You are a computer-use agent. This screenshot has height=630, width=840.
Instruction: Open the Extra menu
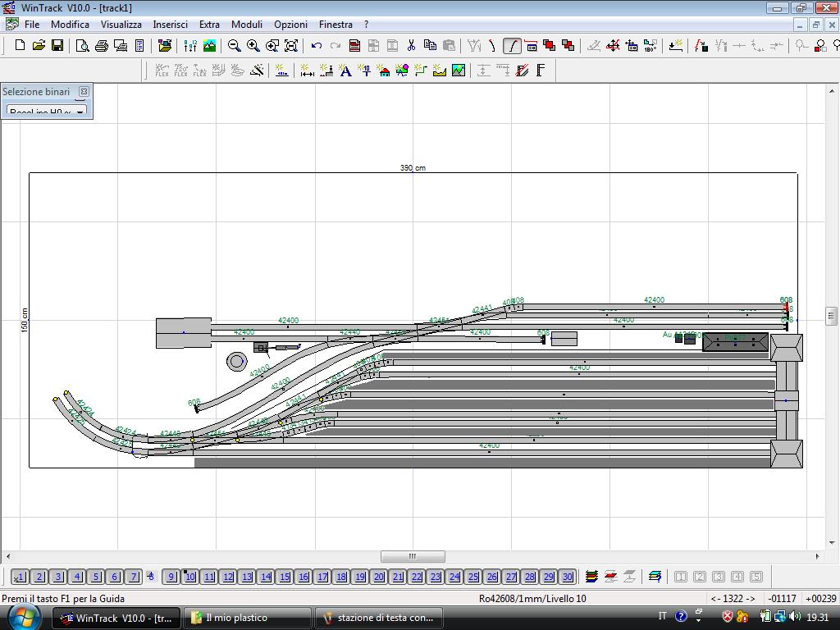tap(209, 25)
